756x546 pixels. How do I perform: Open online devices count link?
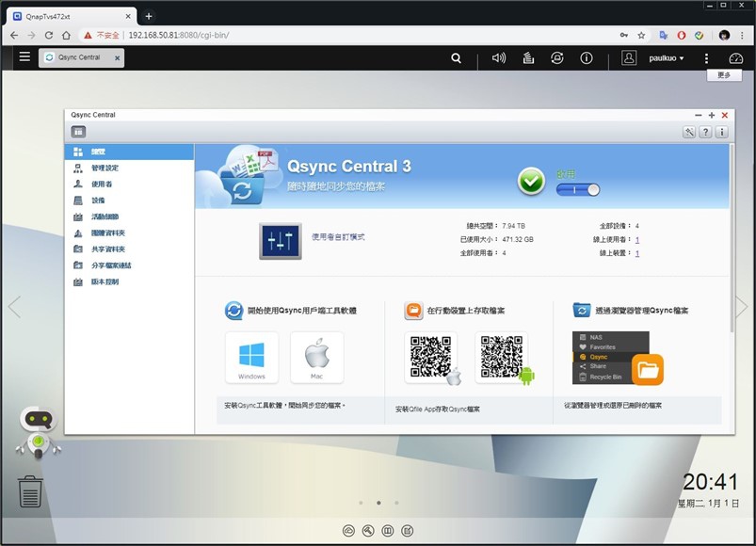pos(637,253)
